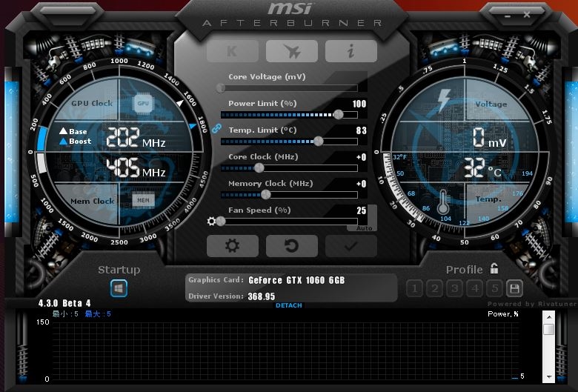Click the MEM chip icon

pyautogui.click(x=143, y=200)
